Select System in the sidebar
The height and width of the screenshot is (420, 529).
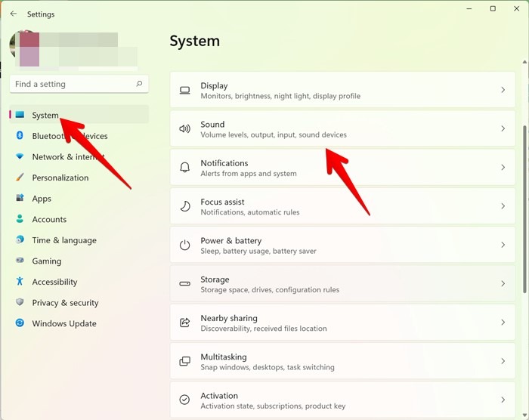click(79, 115)
